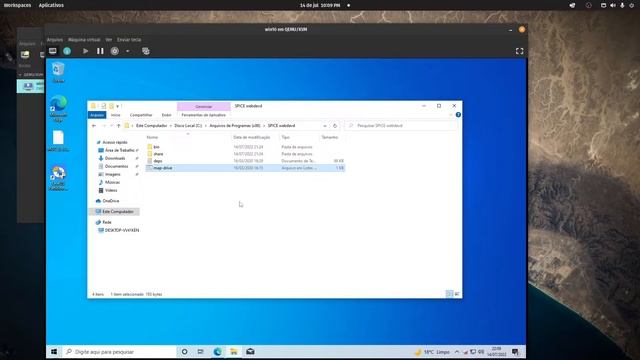
Task: Select the installer disc icon on desktop
Action: (58, 178)
